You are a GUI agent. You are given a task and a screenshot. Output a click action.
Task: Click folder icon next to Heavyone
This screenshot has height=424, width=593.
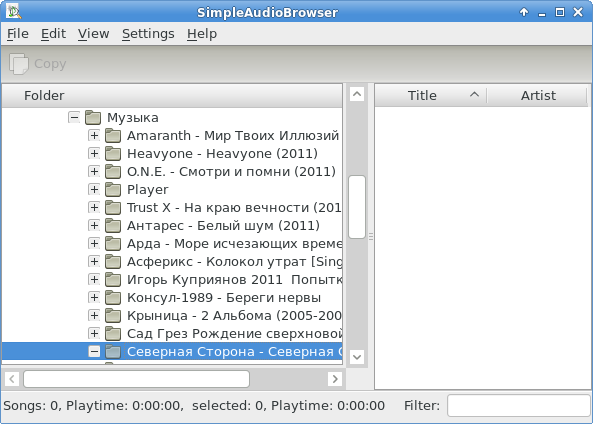113,154
